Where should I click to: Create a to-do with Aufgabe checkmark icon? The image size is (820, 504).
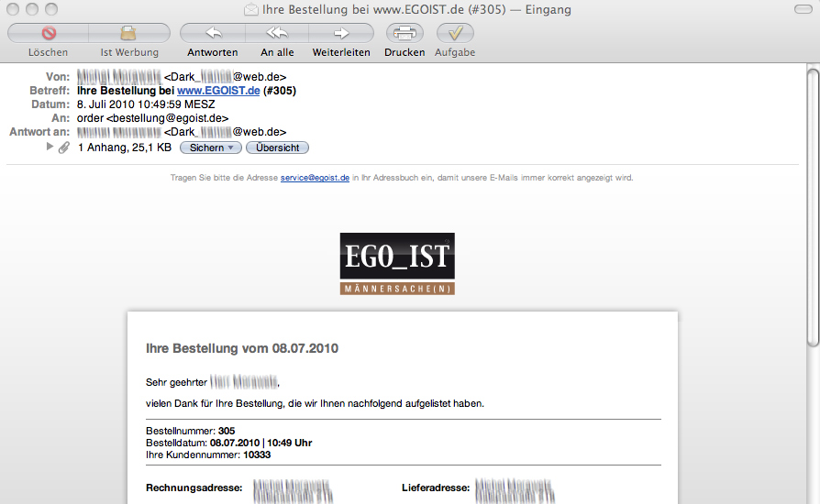[455, 33]
